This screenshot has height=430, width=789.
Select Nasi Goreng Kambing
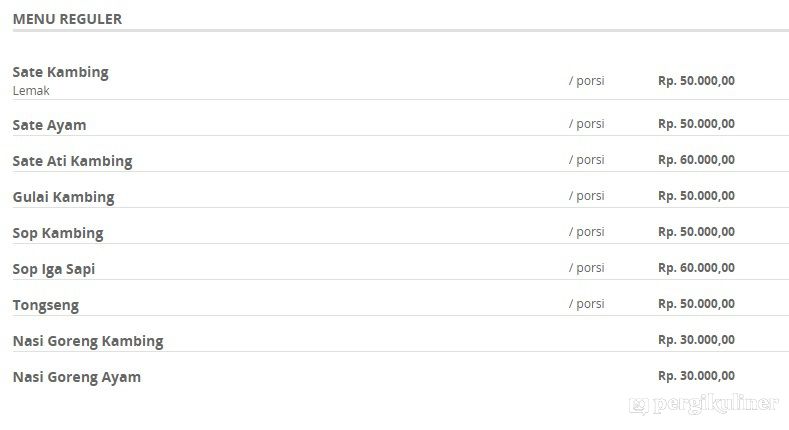tap(88, 341)
